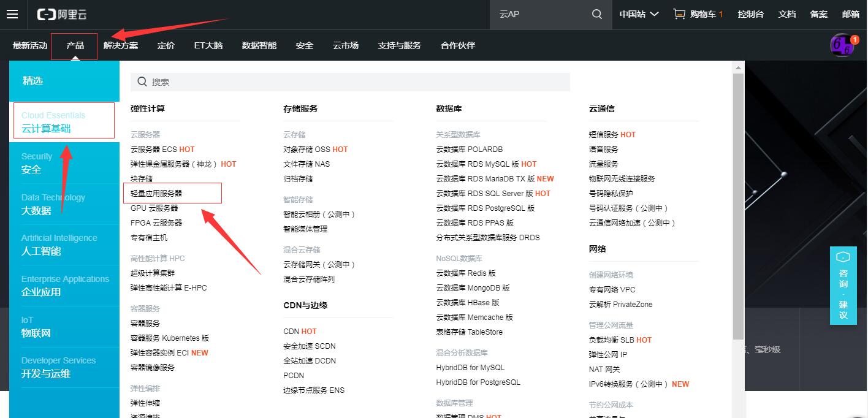
Task: Open 云数据库 RDS MySQL 版 link
Action: [478, 164]
